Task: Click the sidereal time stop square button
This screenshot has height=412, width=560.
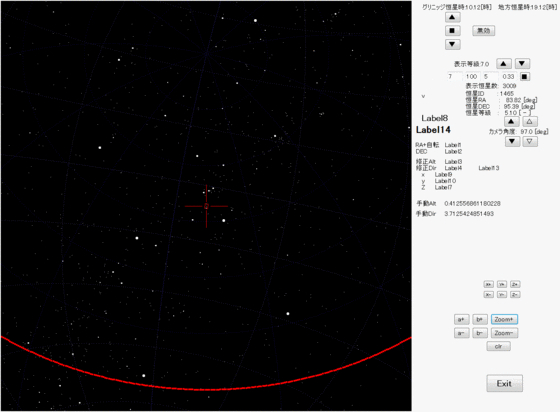Action: point(452,31)
